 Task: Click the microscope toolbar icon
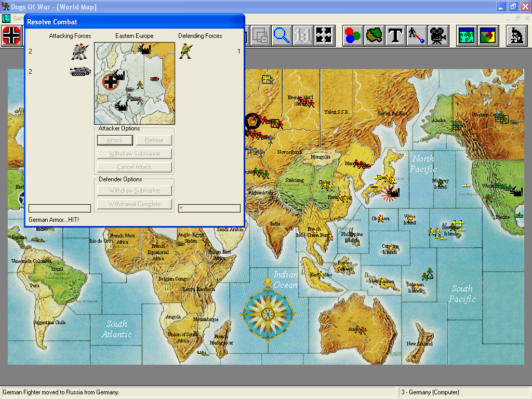pos(516,35)
